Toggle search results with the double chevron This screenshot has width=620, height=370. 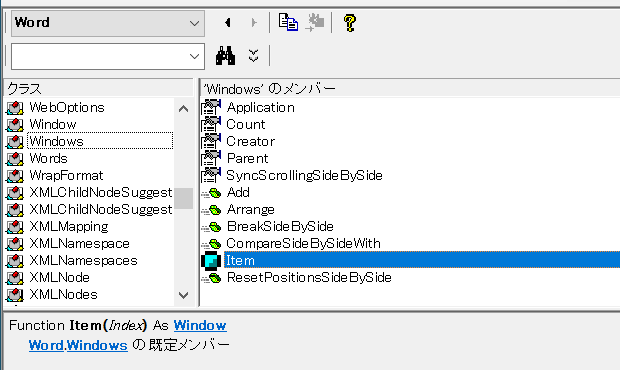pyautogui.click(x=253, y=55)
